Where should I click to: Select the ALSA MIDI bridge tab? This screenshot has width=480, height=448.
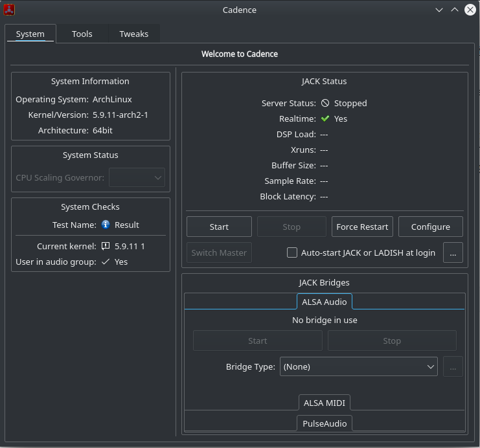point(324,403)
